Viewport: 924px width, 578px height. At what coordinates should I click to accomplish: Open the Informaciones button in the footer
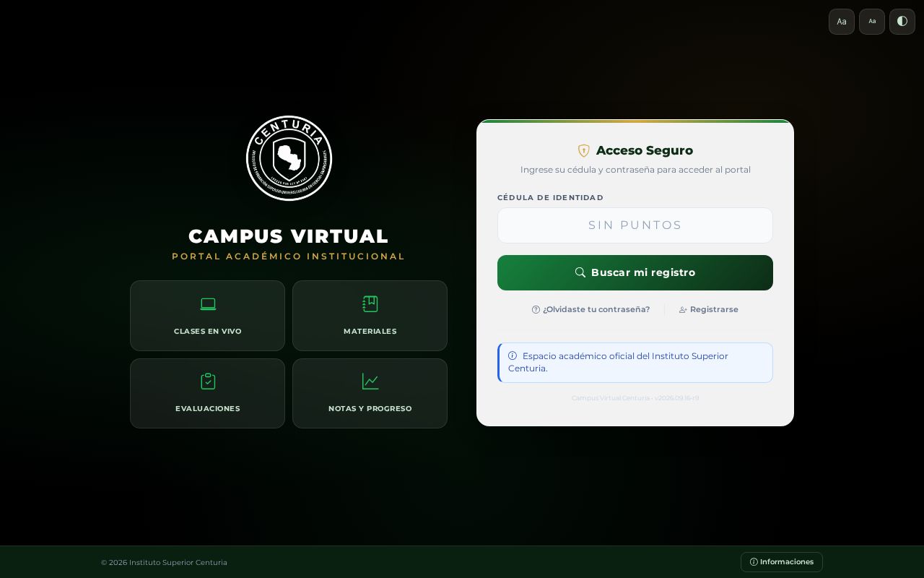pos(782,562)
